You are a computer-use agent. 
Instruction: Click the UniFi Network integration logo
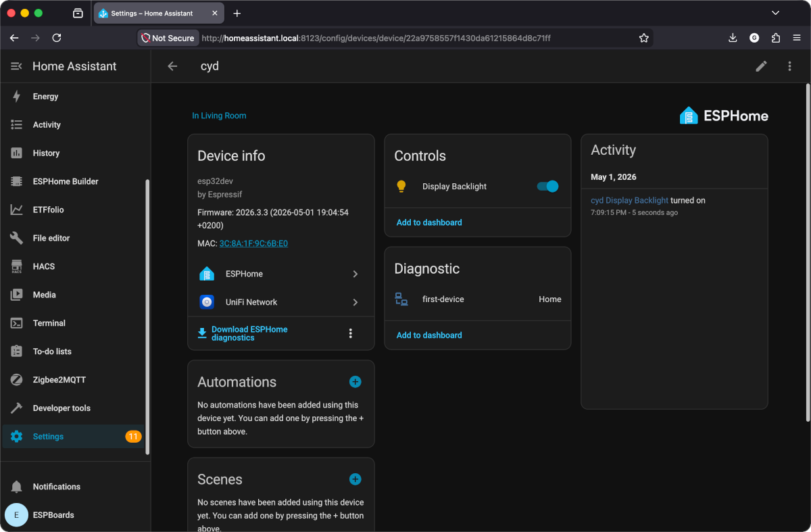coord(207,302)
